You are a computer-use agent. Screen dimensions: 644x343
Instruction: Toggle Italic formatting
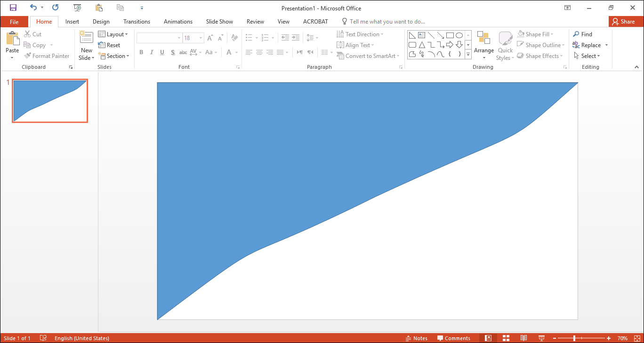click(x=152, y=52)
